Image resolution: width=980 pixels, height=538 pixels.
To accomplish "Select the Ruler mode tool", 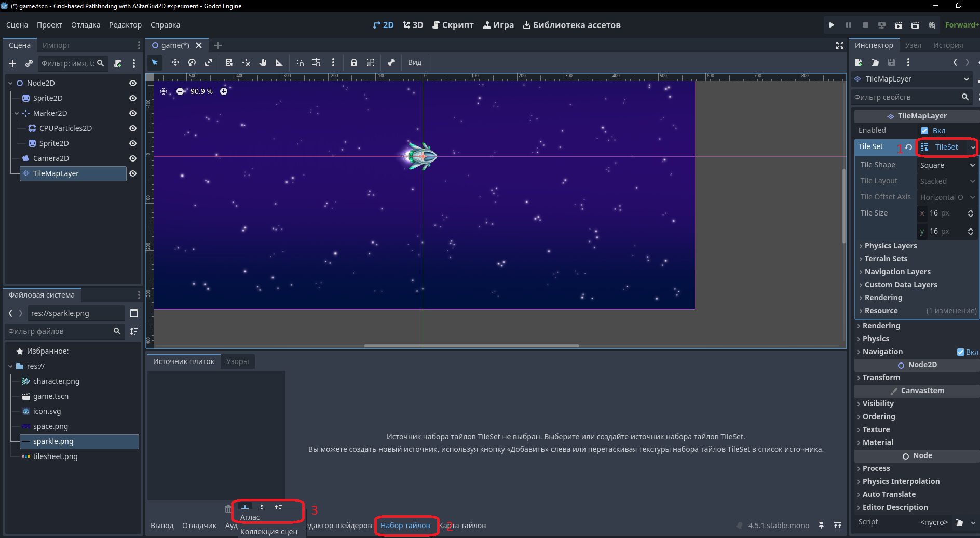I will coord(279,62).
